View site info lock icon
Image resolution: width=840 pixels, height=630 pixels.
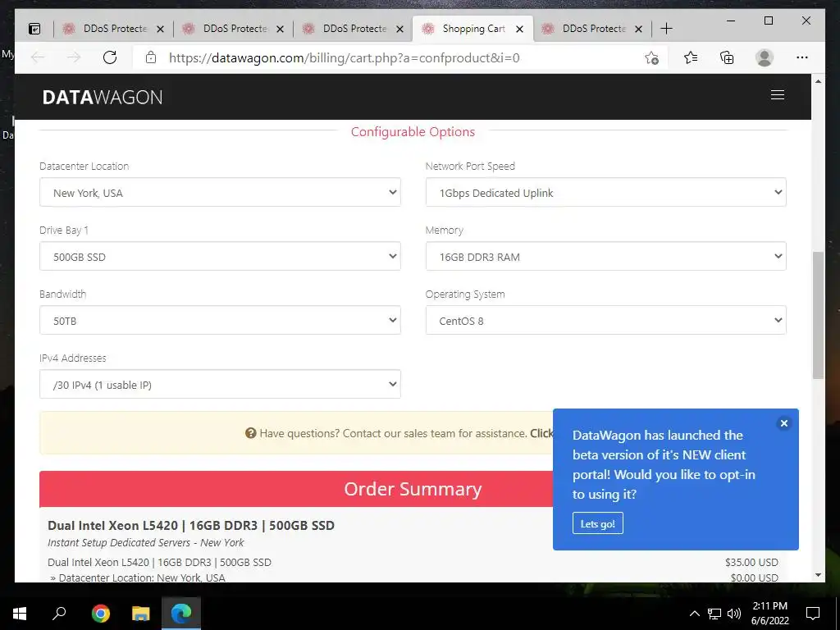point(151,57)
